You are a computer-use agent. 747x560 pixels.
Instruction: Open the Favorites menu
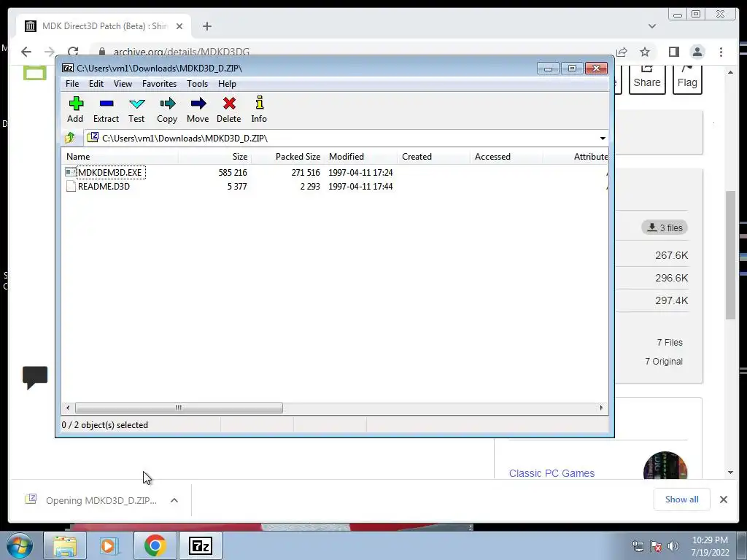159,84
